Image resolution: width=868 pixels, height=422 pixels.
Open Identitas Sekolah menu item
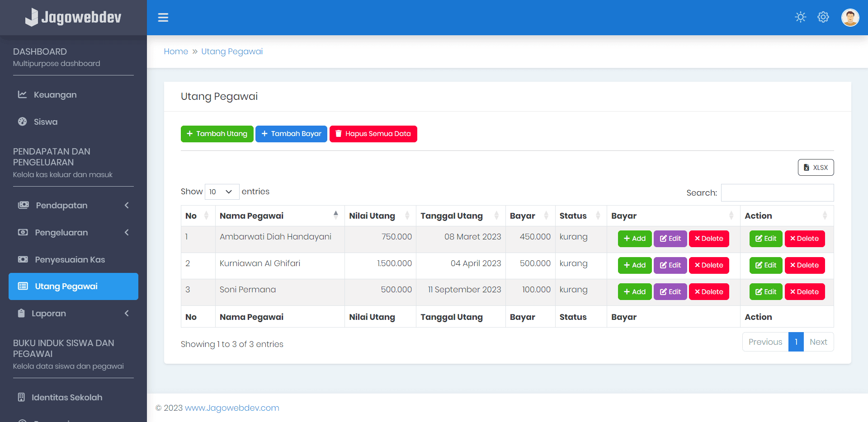73,397
